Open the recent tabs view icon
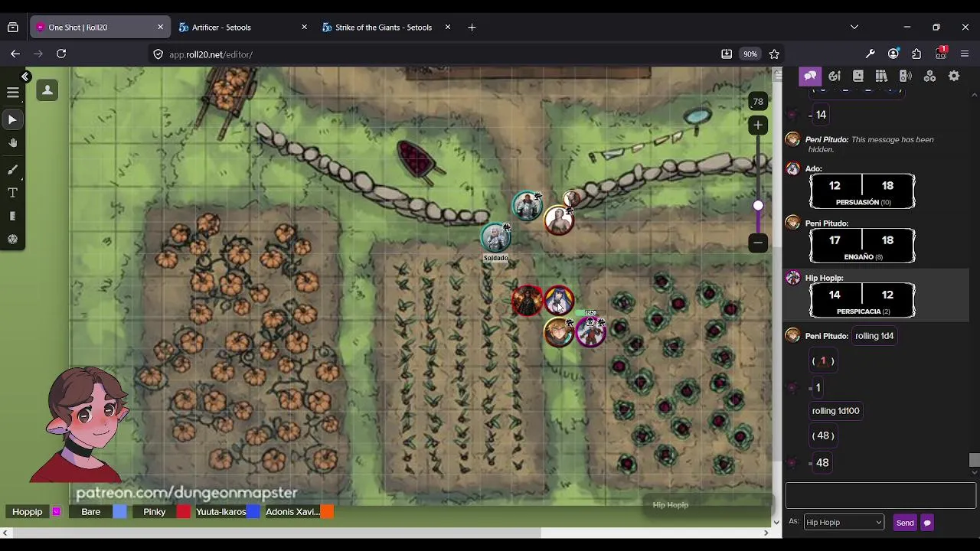 click(13, 28)
